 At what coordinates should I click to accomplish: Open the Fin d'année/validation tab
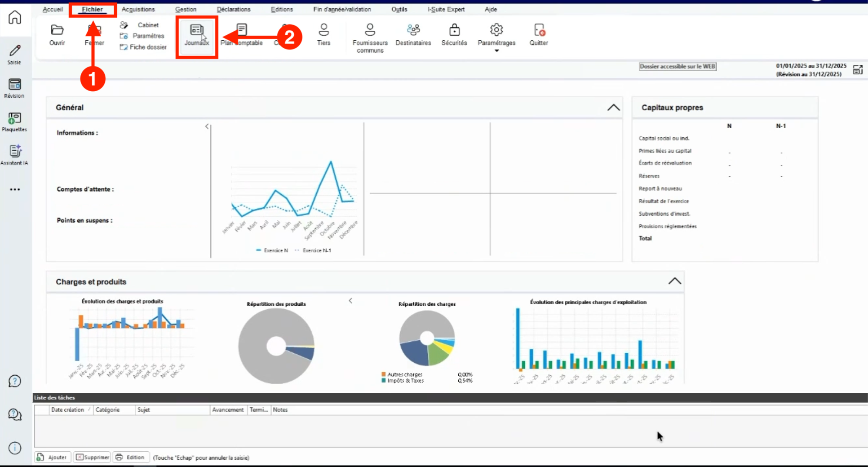tap(342, 9)
